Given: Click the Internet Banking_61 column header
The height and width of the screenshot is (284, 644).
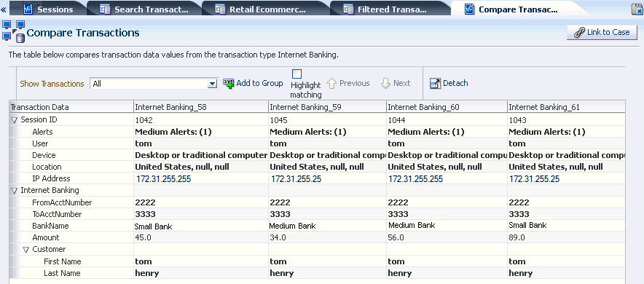Looking at the screenshot, I should [x=566, y=107].
